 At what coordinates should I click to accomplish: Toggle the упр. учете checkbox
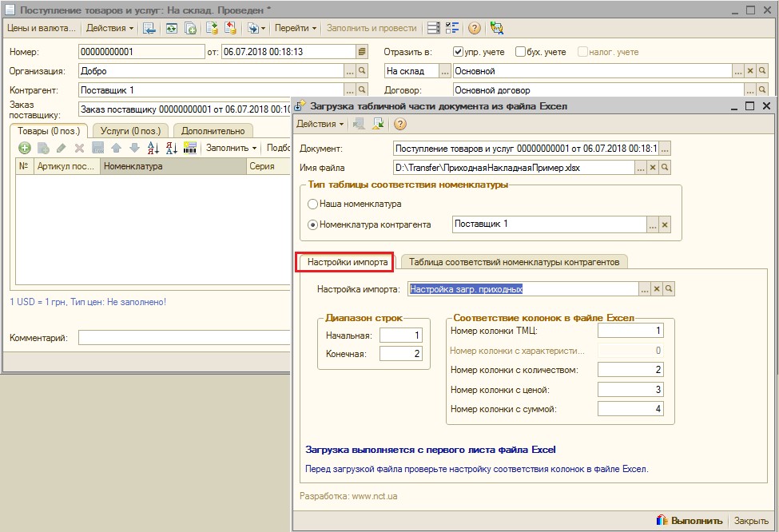[x=458, y=52]
